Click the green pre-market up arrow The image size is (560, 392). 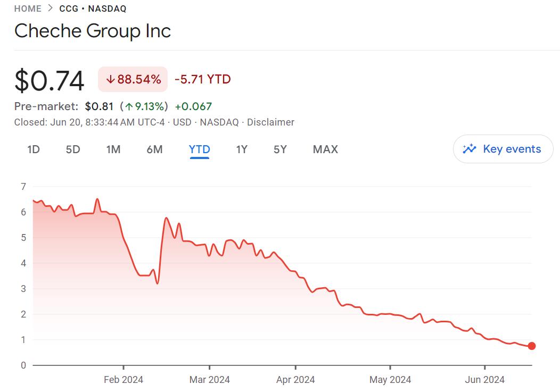pyautogui.click(x=128, y=106)
